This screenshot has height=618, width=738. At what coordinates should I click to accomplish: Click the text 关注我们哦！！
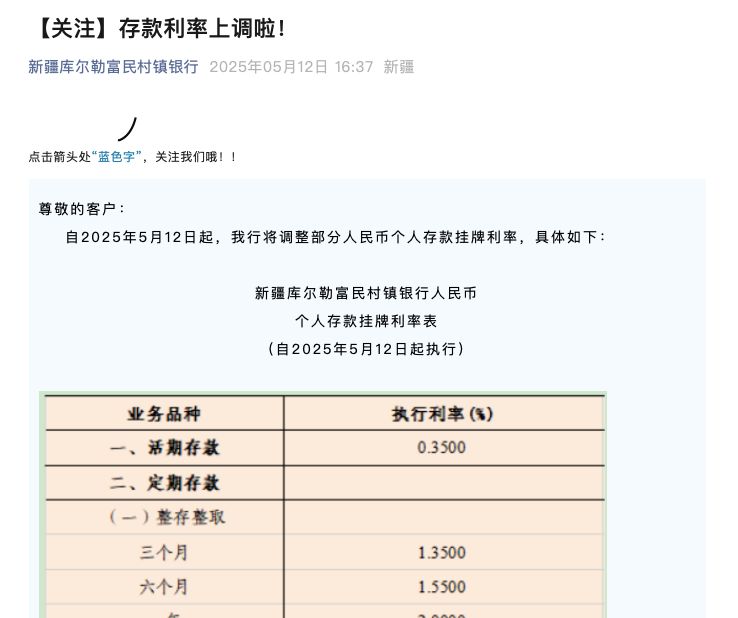[196, 157]
